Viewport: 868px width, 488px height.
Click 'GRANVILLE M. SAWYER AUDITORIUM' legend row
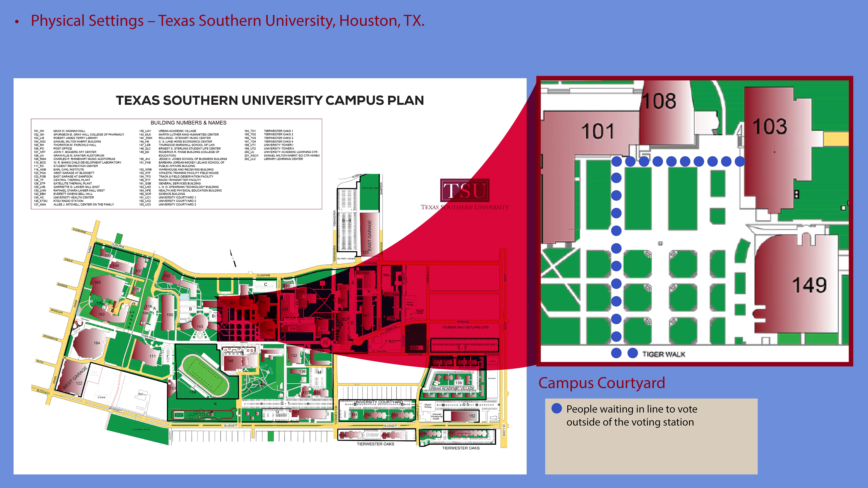pos(69,156)
